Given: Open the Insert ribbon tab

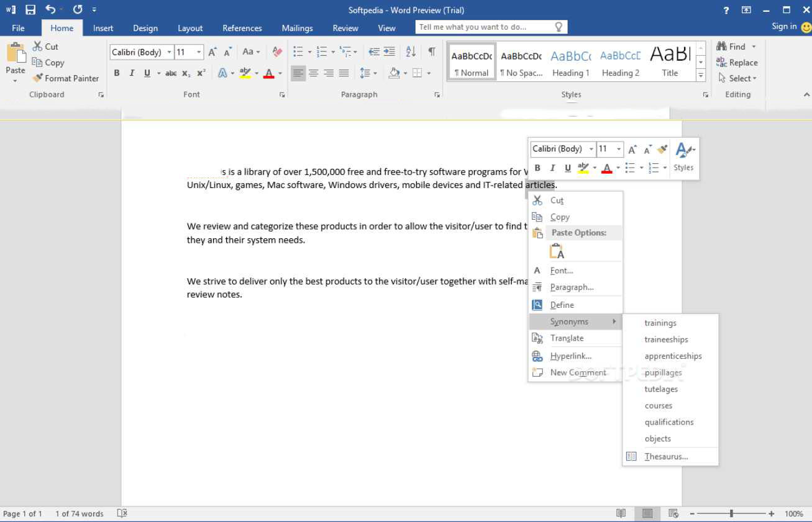Looking at the screenshot, I should tap(103, 28).
